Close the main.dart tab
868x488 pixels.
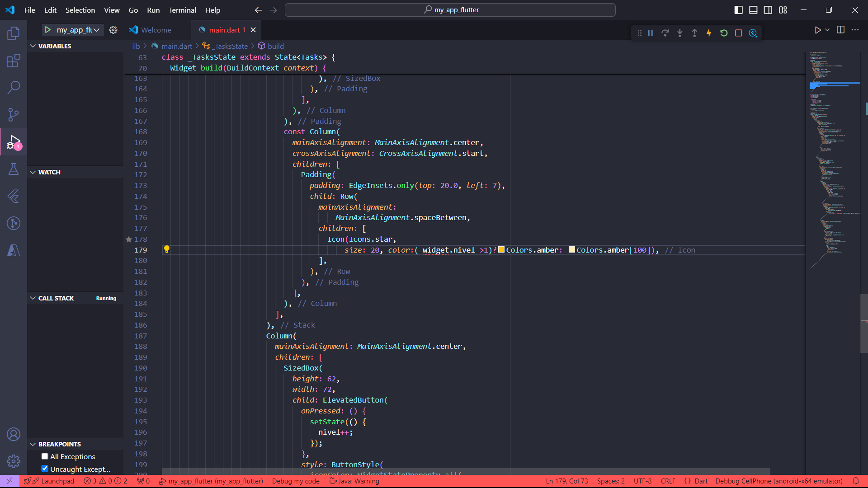point(253,30)
